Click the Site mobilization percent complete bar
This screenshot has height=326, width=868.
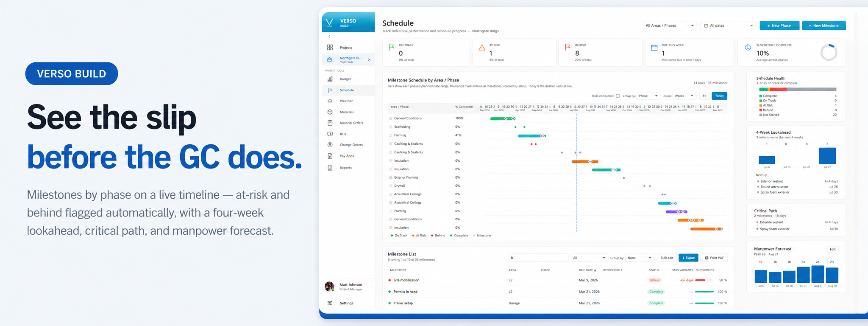[704, 280]
